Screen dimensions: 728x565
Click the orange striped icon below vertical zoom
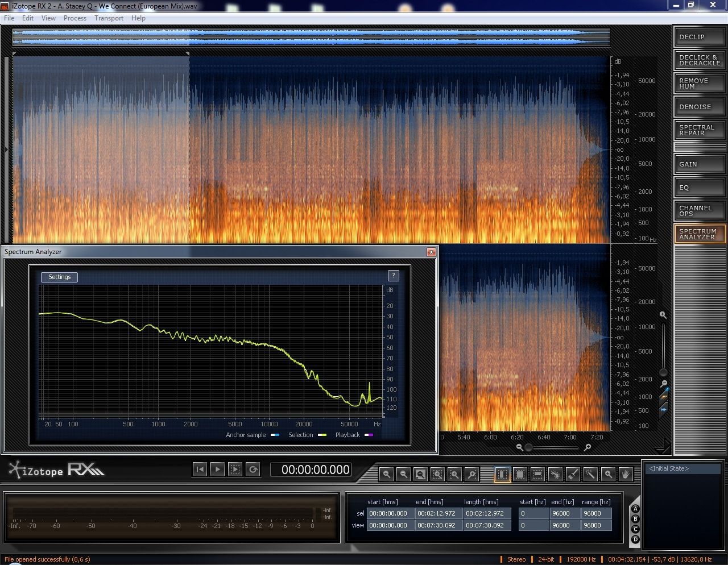[664, 397]
